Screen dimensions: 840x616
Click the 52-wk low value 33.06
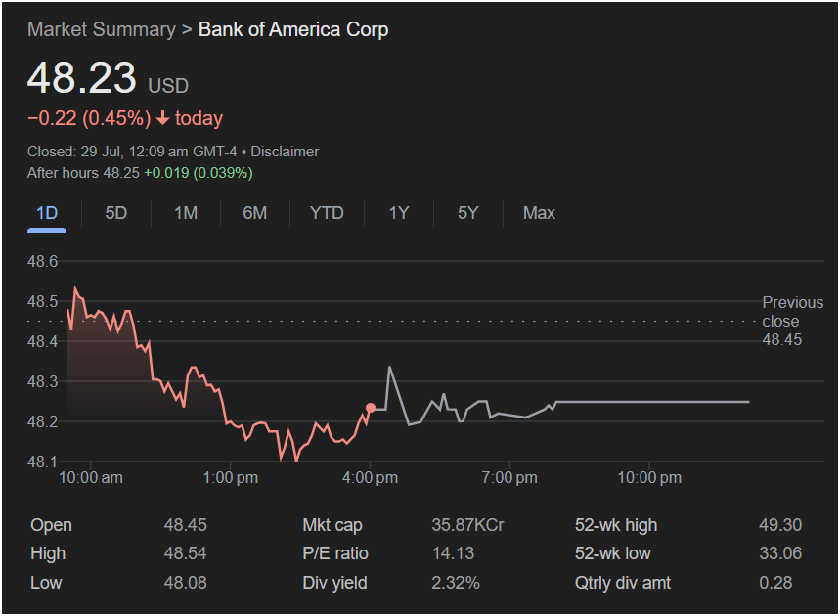(780, 553)
